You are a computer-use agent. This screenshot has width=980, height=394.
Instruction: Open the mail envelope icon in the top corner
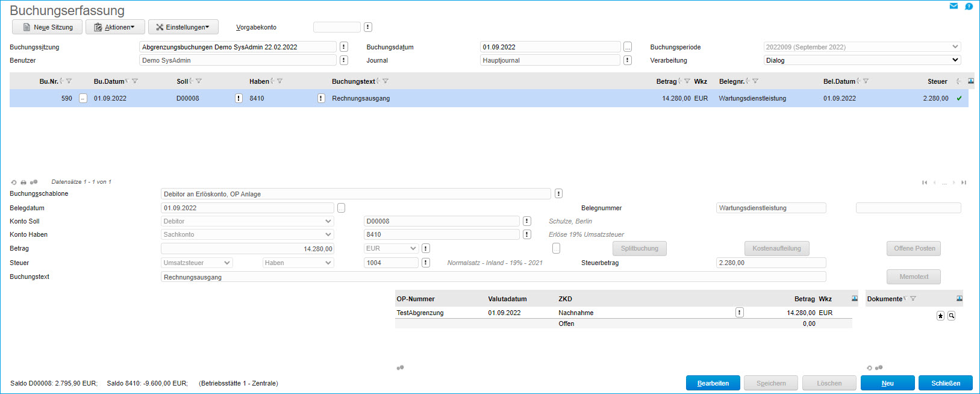[953, 6]
